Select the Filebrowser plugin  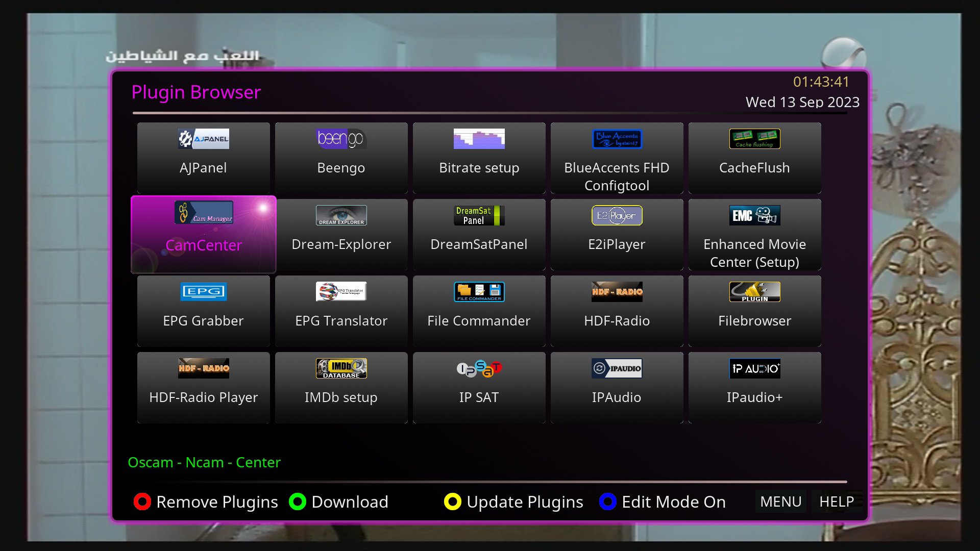[x=754, y=311]
